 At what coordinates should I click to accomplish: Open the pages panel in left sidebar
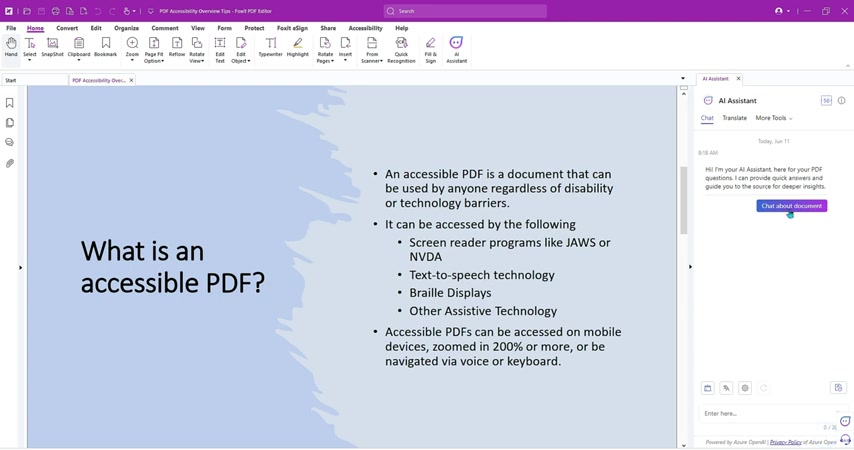[x=9, y=123]
